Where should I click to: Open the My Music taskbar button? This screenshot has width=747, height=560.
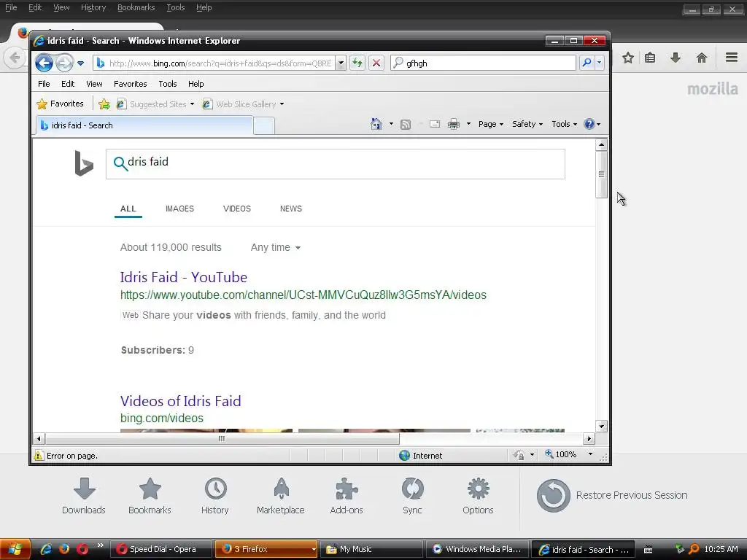click(x=371, y=549)
